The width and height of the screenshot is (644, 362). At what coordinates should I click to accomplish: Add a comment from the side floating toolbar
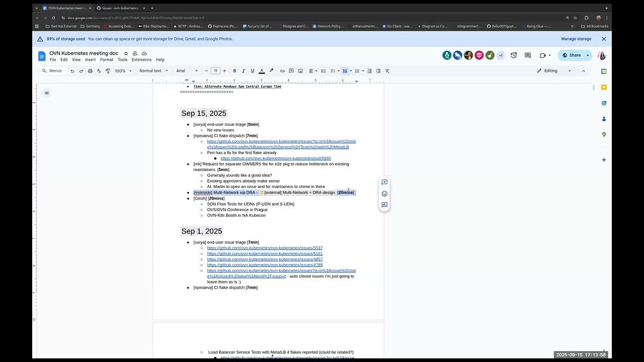[384, 183]
